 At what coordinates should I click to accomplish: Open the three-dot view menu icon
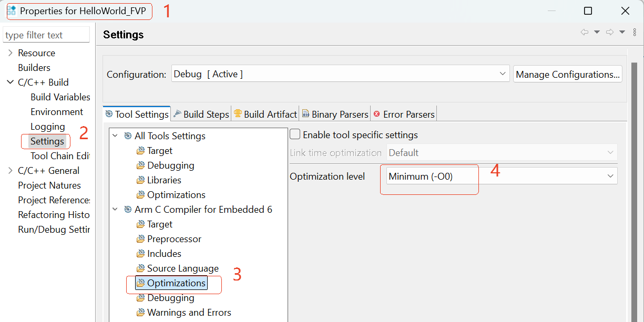tap(635, 33)
